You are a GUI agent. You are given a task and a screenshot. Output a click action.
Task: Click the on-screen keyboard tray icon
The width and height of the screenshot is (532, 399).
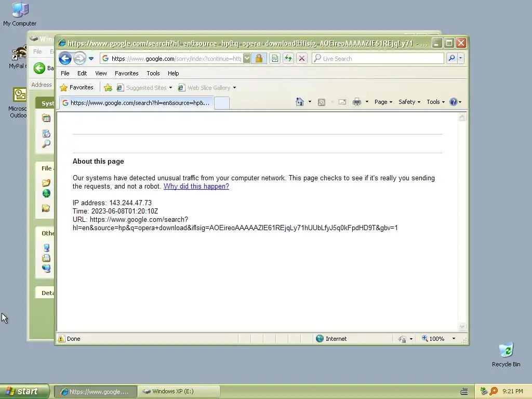click(464, 392)
